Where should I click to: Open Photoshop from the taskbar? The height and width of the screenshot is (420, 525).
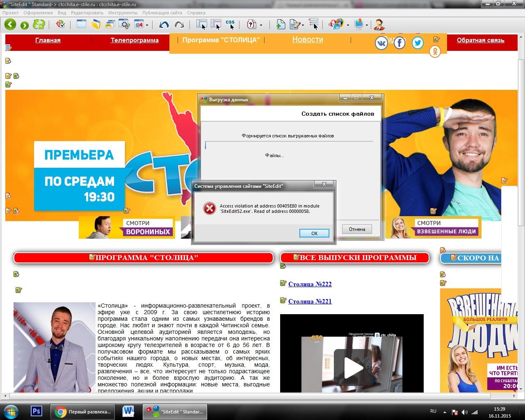(37, 411)
